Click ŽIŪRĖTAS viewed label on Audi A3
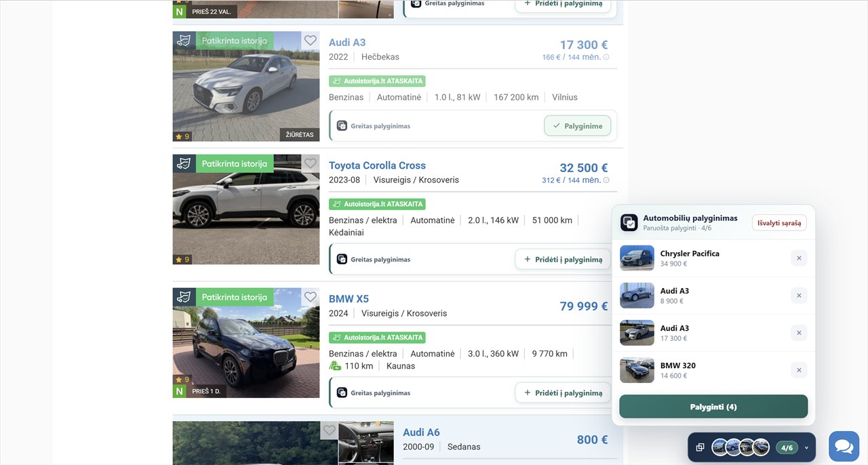 tap(300, 135)
